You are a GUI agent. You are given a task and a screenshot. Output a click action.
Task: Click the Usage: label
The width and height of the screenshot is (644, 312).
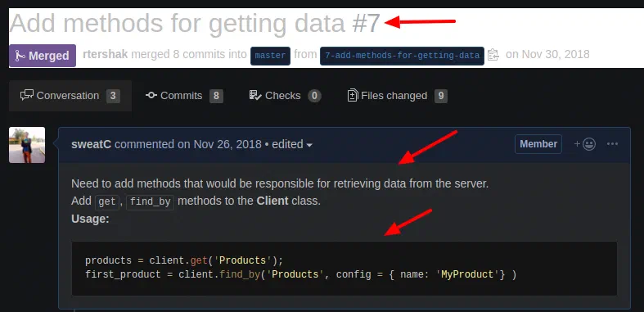(x=90, y=219)
